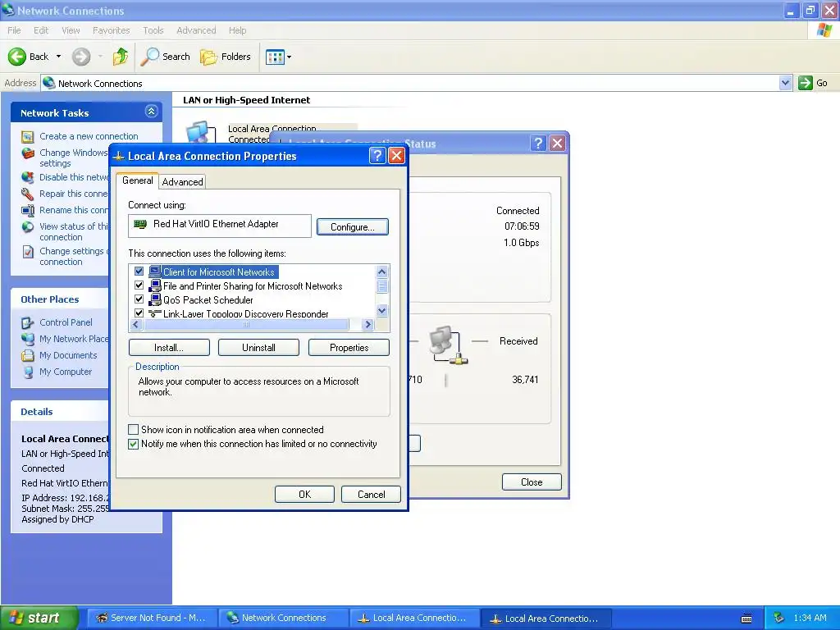The image size is (840, 630).
Task: Click the help question mark in the Status window
Action: click(x=538, y=143)
